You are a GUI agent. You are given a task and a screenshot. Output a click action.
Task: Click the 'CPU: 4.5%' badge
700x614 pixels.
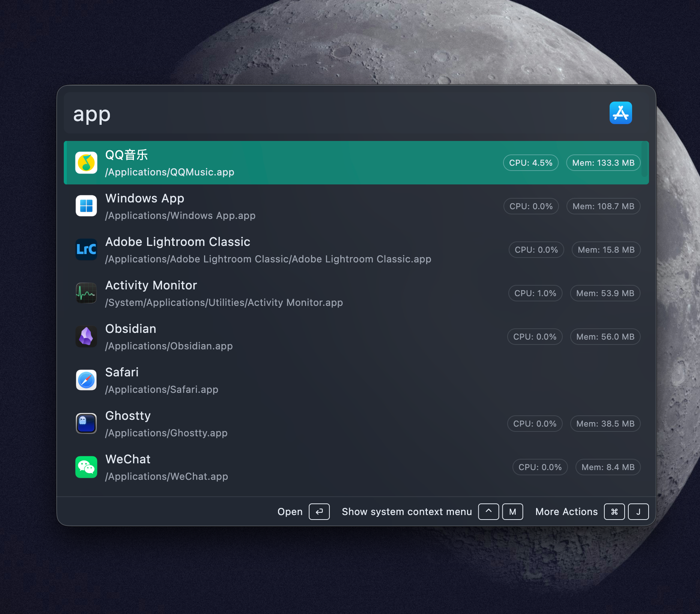point(531,163)
